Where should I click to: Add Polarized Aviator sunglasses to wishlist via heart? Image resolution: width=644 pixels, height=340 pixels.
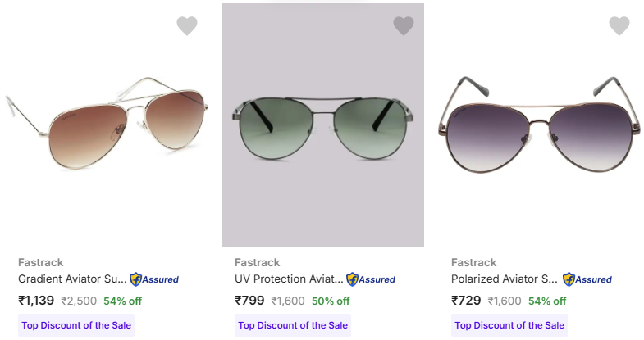pos(619,26)
